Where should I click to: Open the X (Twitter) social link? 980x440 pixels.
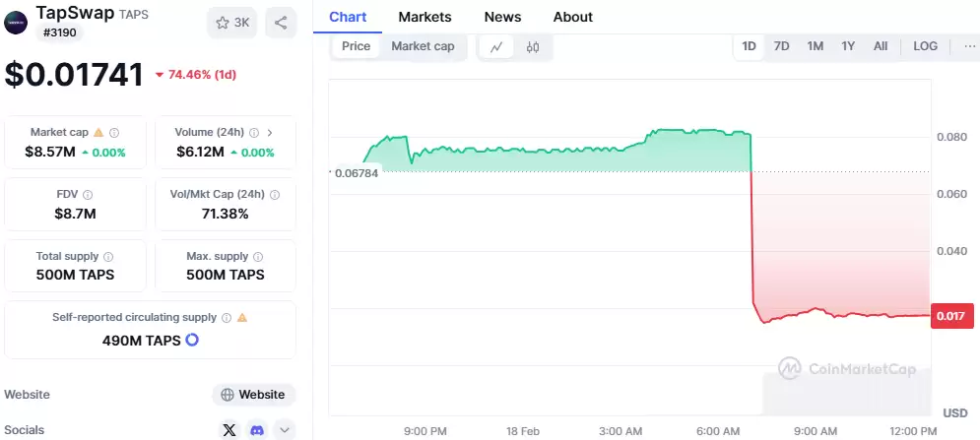[x=229, y=429]
